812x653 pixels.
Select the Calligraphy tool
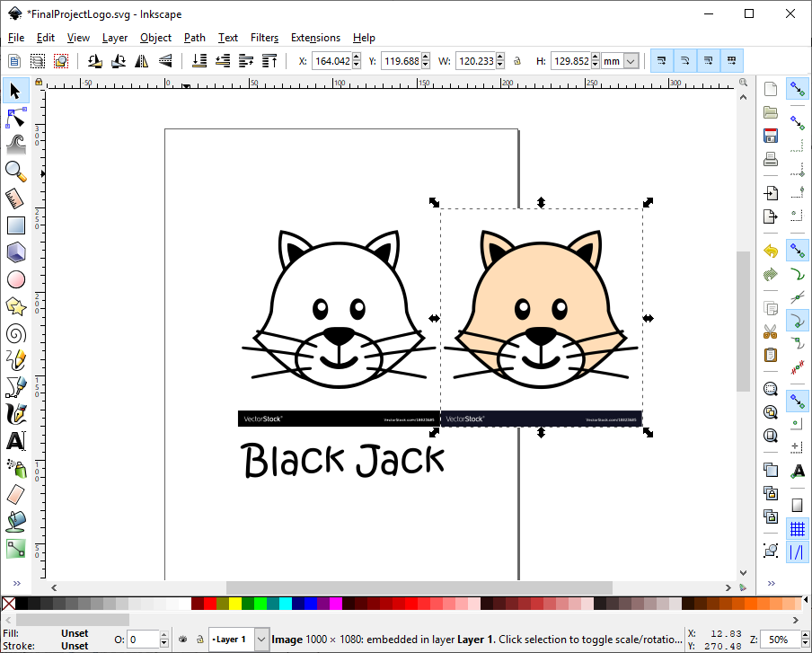pos(15,414)
